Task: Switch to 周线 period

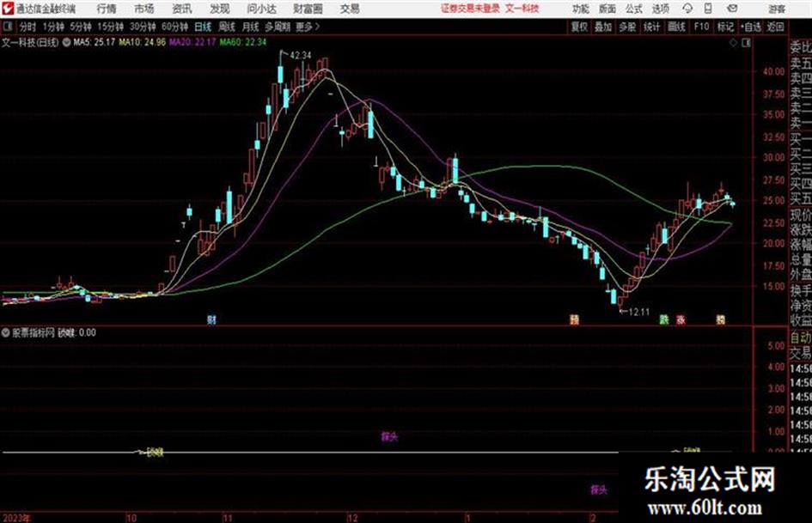Action: [227, 27]
